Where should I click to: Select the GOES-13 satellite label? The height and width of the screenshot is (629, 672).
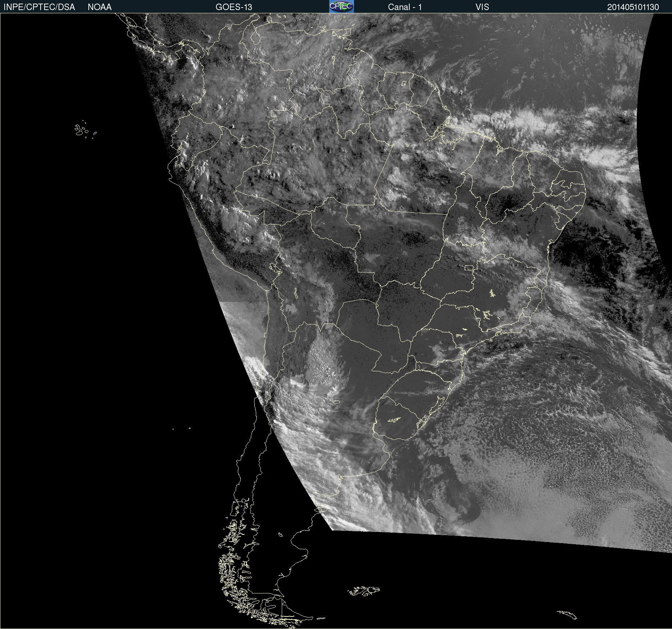(x=234, y=7)
